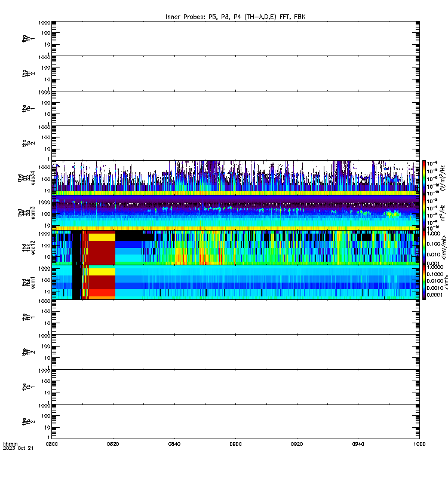Viewport: 448px width, 478px height.
Task: Click the 'hhmm' axis unit label
Action: (10, 444)
